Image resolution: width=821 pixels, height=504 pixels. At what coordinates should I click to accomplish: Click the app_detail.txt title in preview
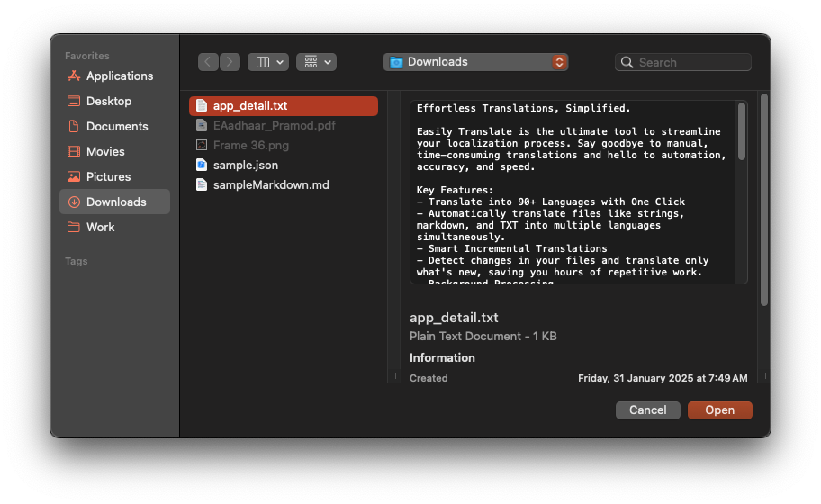(454, 318)
